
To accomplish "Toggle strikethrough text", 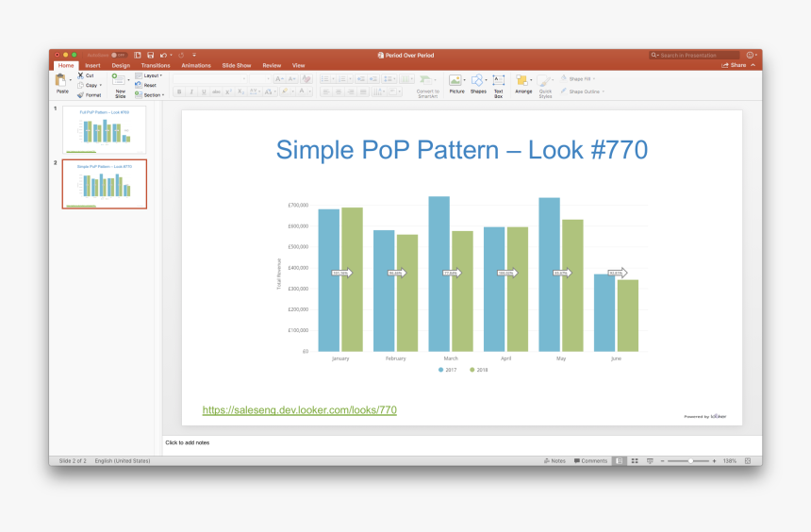I will (x=216, y=91).
